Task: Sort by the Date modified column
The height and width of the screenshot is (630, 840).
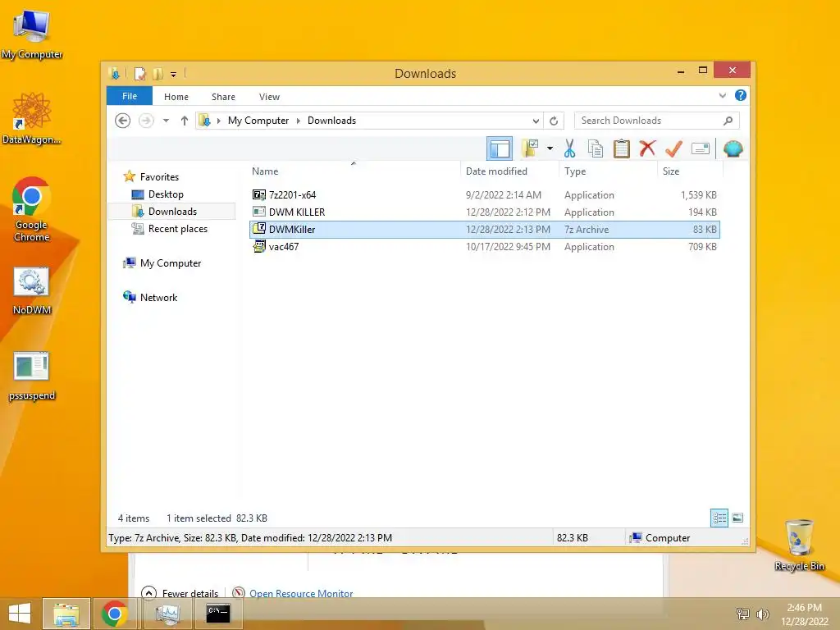Action: pos(496,171)
